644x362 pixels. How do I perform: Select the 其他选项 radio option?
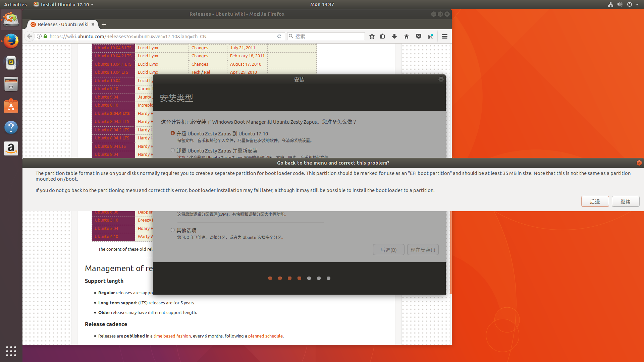[x=173, y=230]
